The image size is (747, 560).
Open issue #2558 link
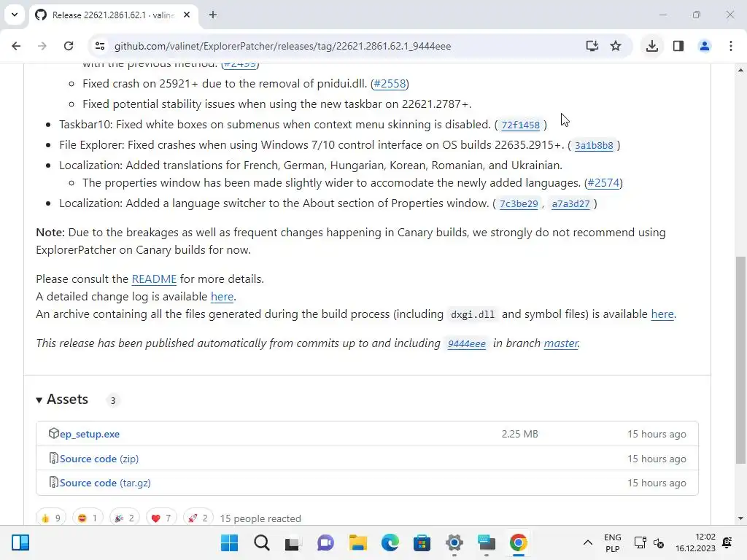click(x=390, y=84)
